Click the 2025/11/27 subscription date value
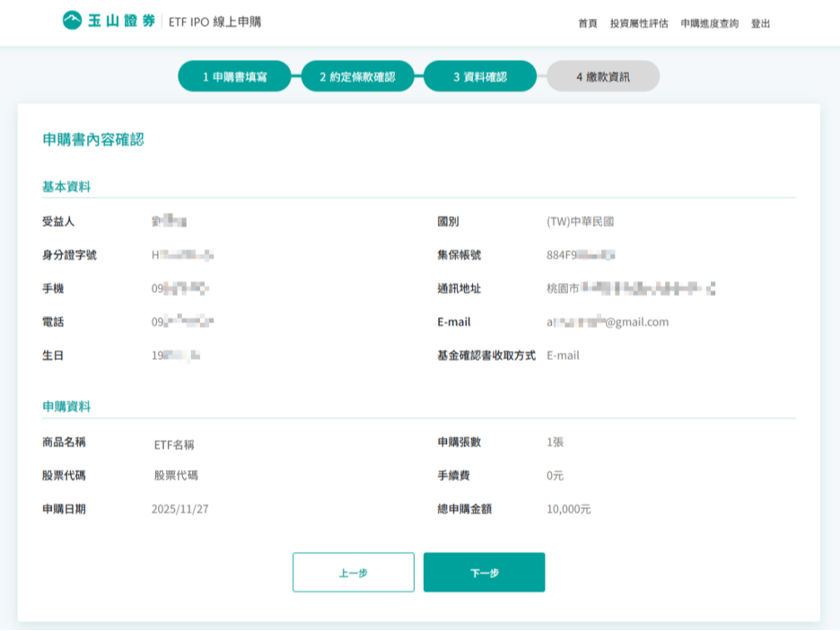This screenshot has width=840, height=631. click(181, 509)
